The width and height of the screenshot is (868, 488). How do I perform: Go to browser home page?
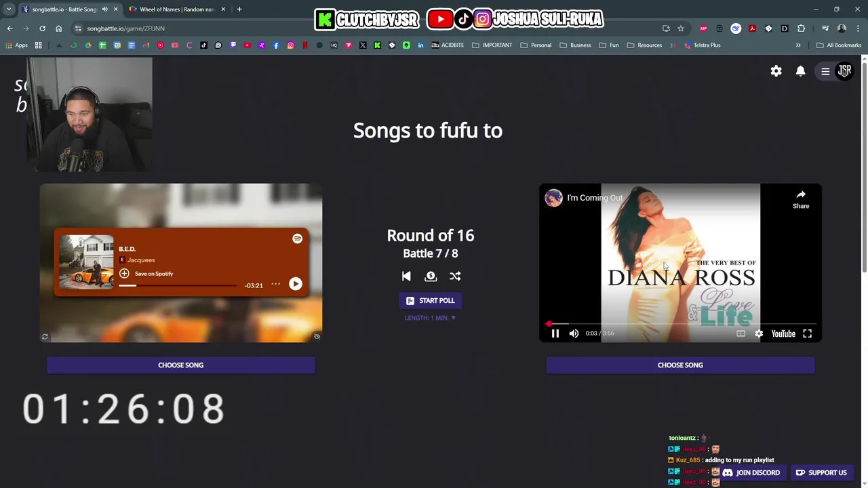(58, 28)
